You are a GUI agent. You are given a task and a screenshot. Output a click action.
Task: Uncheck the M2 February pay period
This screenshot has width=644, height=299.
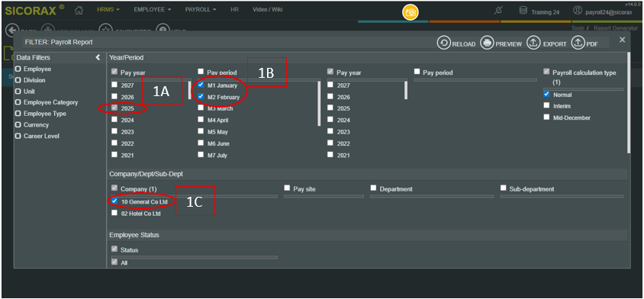tap(201, 97)
